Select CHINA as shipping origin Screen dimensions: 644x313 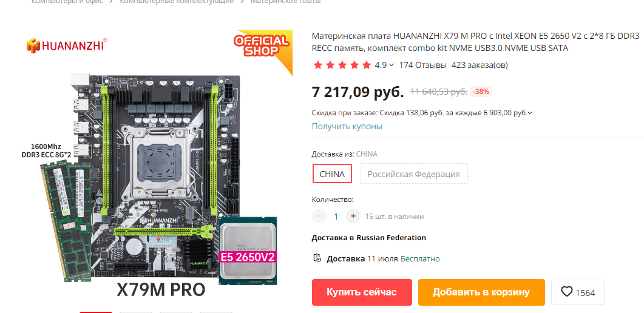click(332, 173)
